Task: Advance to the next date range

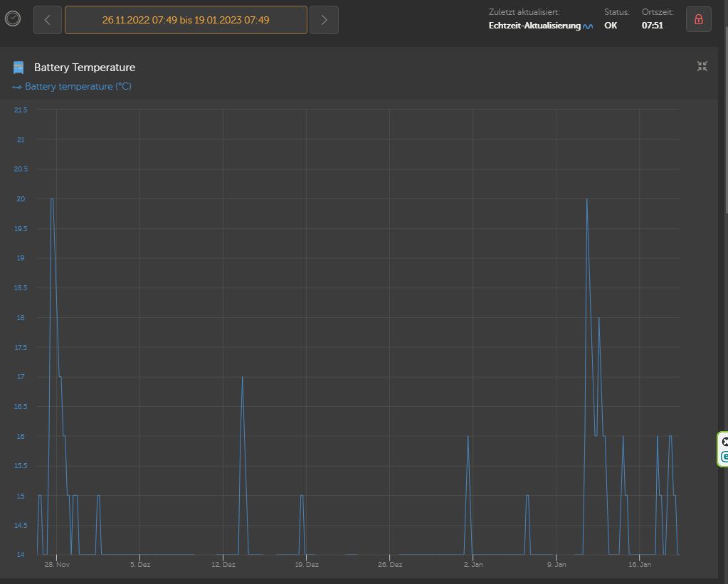Action: [325, 20]
